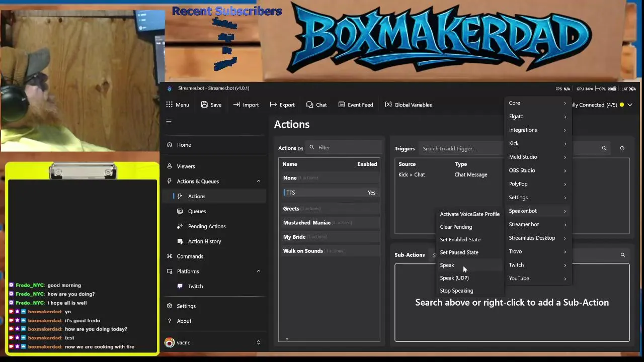Click the Commands key icon

coord(170,256)
